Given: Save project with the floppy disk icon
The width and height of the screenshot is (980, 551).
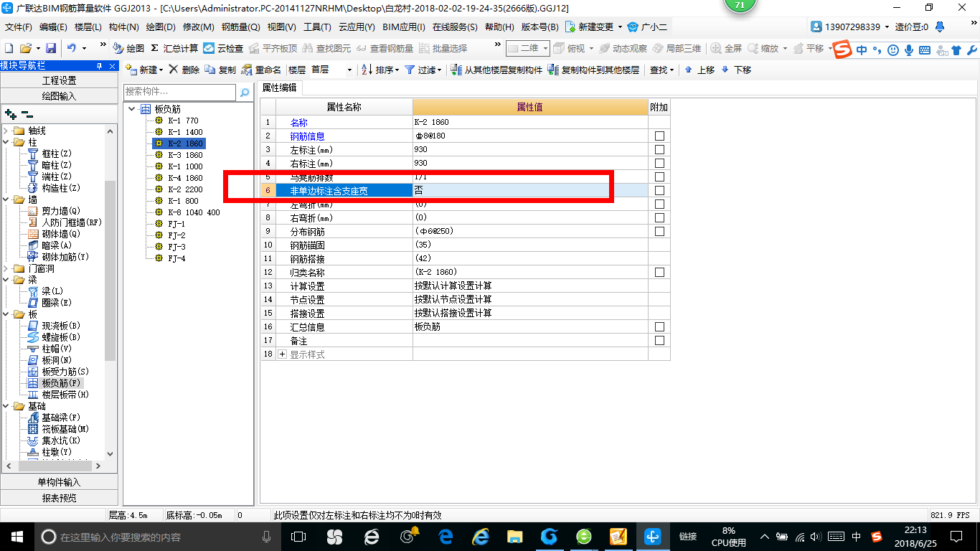Looking at the screenshot, I should pos(51,48).
